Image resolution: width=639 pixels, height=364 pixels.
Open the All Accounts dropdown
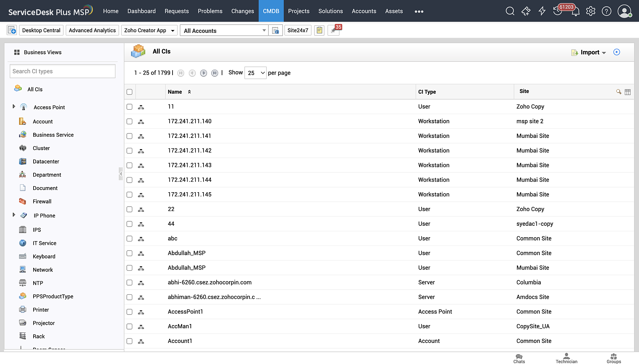(x=224, y=31)
